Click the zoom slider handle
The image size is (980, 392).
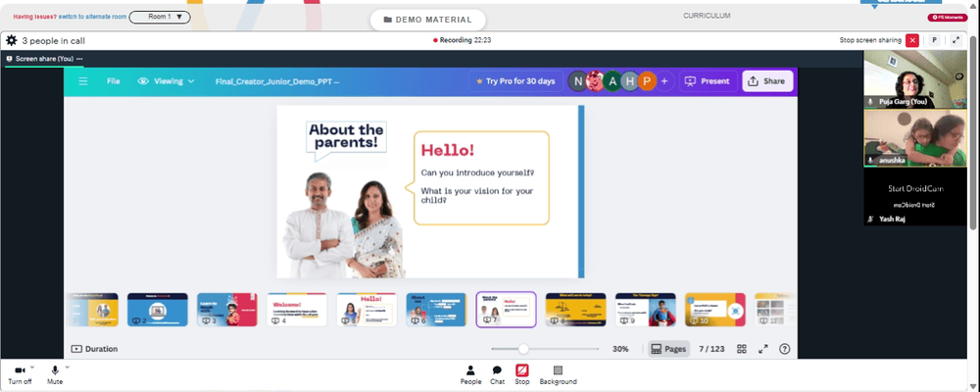pos(523,349)
